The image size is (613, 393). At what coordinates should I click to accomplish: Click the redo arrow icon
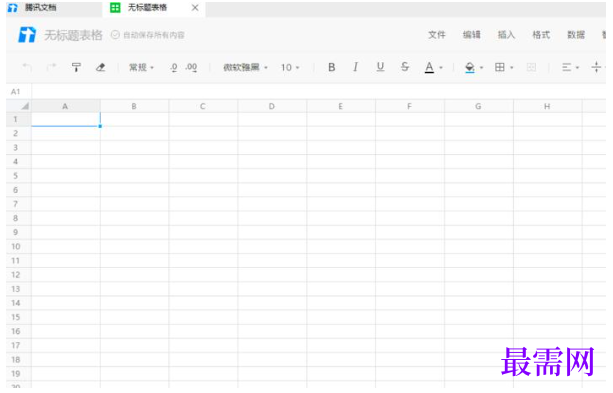[51, 67]
